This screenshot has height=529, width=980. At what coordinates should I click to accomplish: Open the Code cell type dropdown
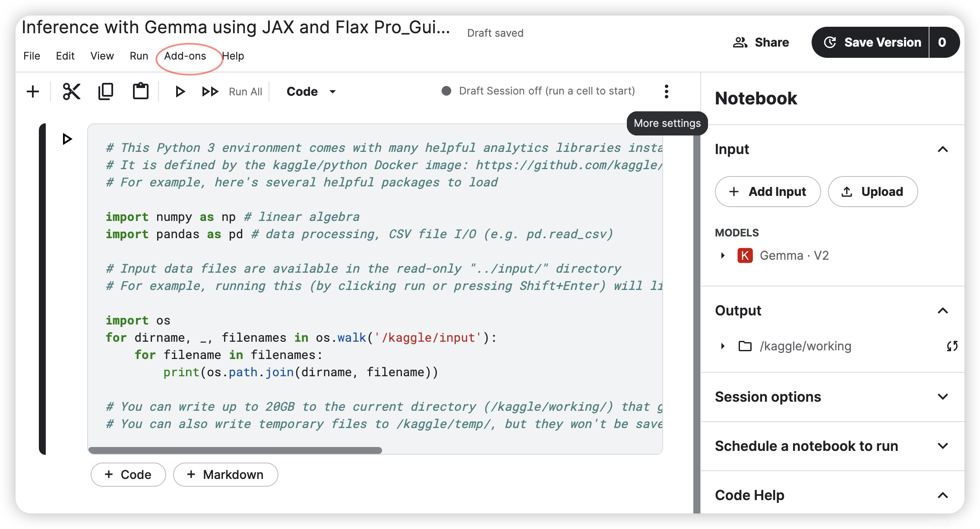(x=311, y=91)
